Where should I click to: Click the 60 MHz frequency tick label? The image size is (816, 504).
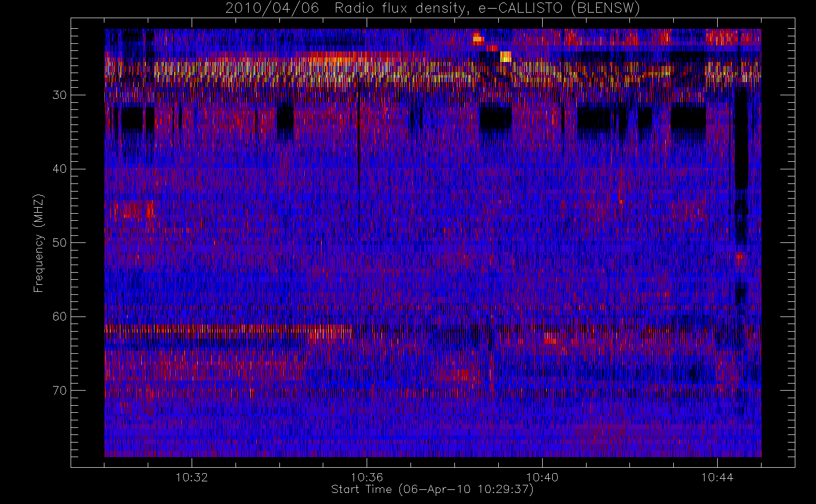pos(60,317)
